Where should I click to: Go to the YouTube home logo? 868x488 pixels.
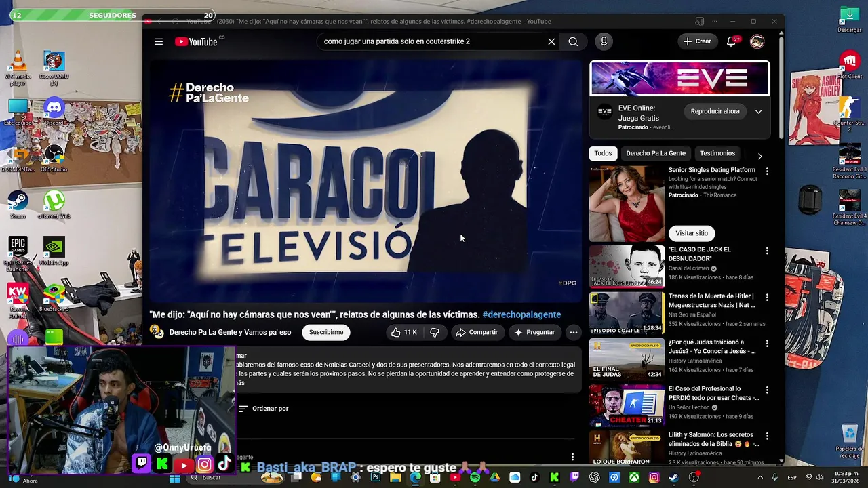pos(196,42)
